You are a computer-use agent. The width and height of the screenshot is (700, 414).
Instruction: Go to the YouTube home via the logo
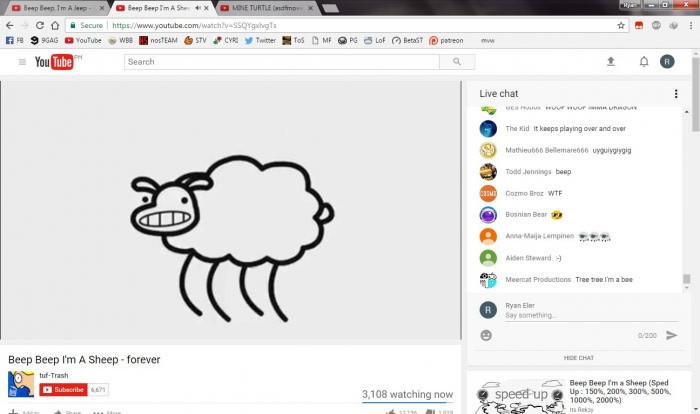[54, 62]
